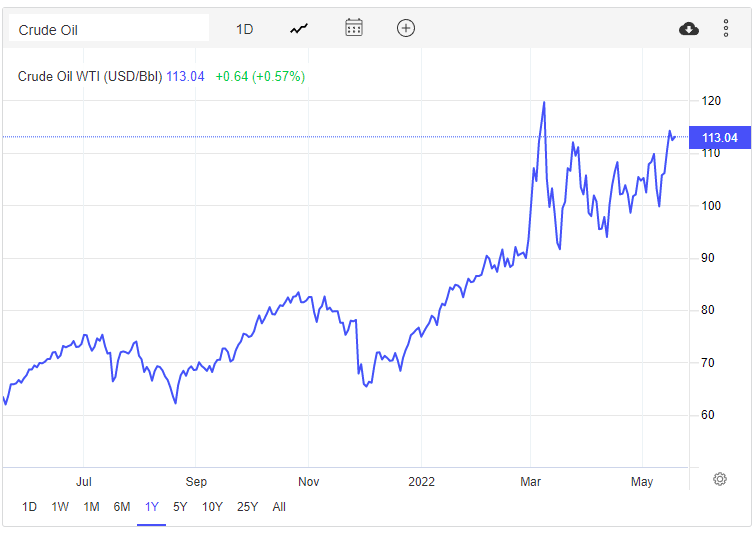This screenshot has height=534, width=754.
Task: Switch to the 6M range
Action: click(122, 507)
